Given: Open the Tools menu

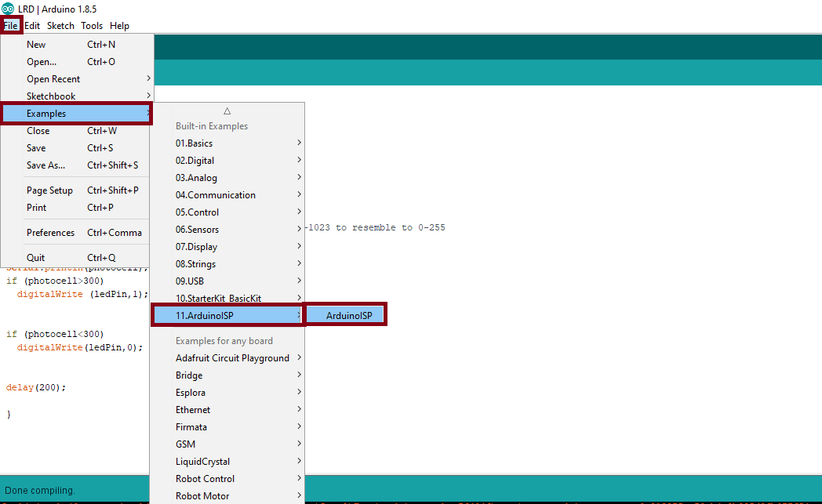Looking at the screenshot, I should tap(92, 26).
